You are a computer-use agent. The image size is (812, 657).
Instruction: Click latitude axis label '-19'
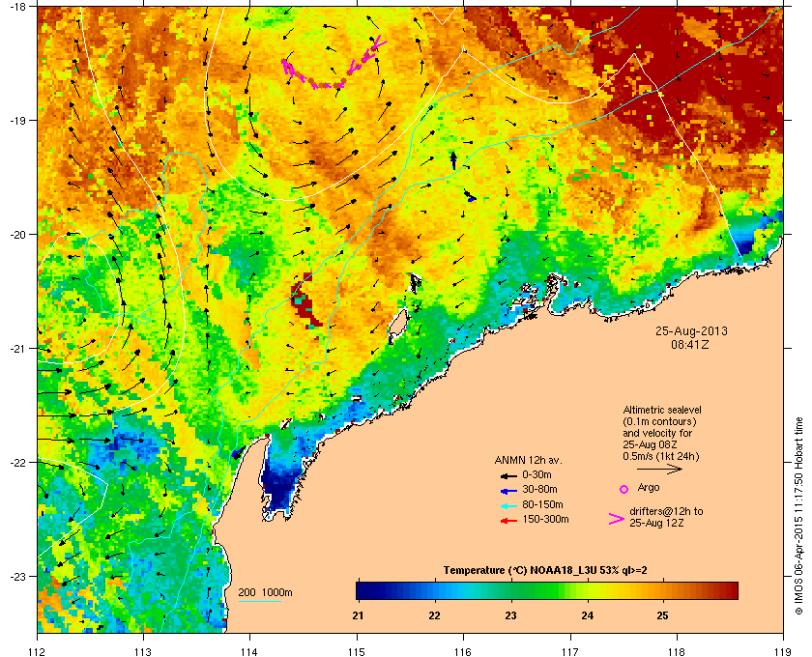(17, 120)
